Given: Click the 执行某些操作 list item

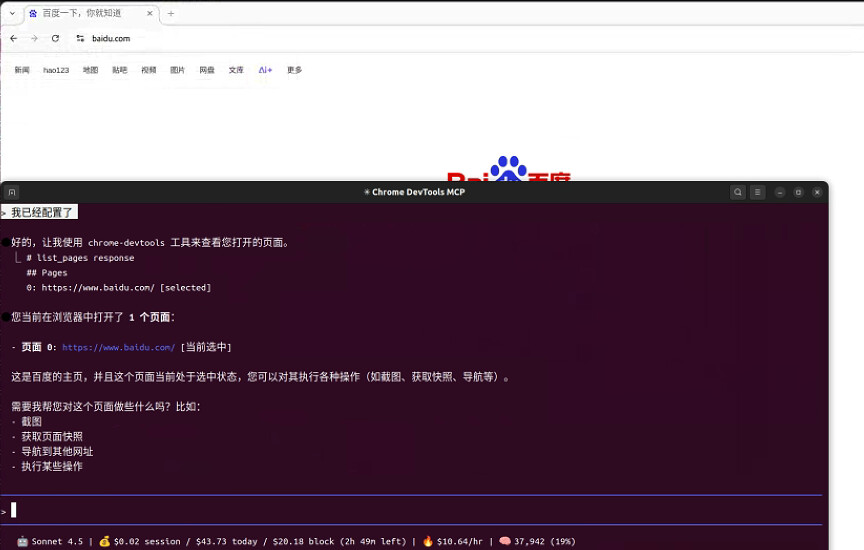Looking at the screenshot, I should 52,466.
